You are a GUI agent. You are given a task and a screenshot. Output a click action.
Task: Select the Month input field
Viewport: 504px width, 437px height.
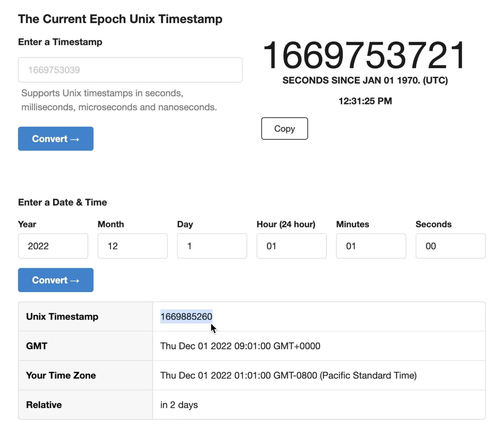(x=132, y=246)
